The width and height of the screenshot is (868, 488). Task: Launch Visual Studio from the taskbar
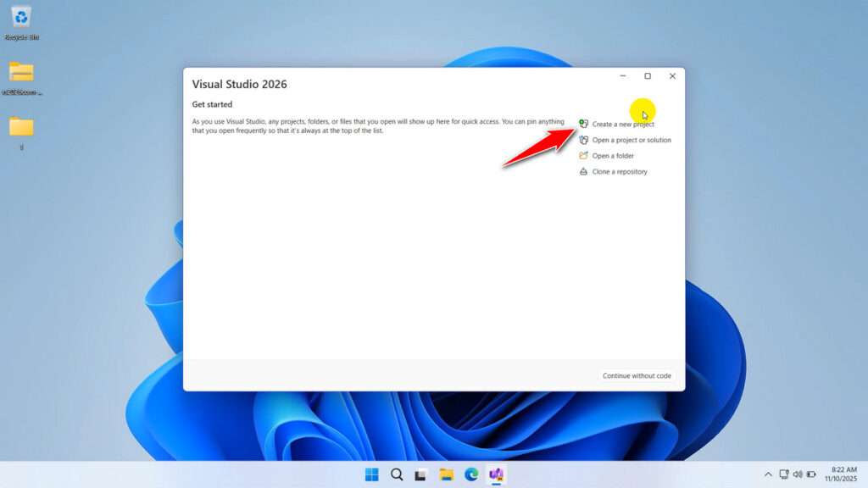(x=497, y=475)
